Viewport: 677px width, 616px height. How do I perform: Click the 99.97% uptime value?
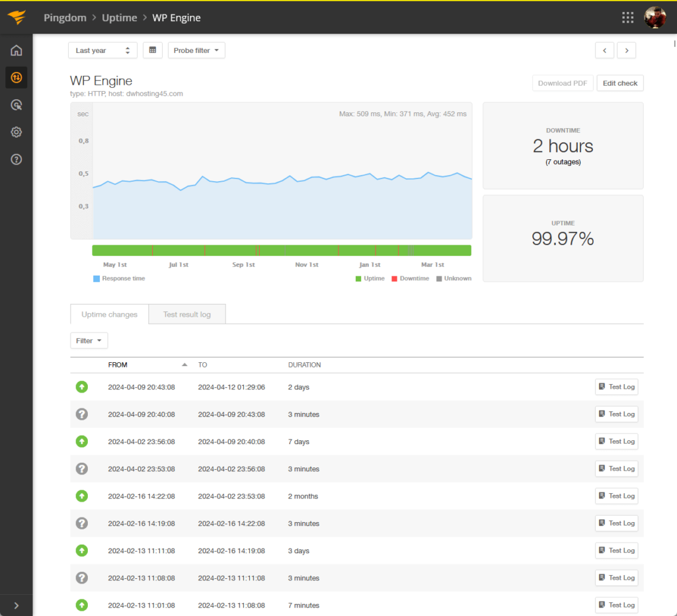point(563,239)
